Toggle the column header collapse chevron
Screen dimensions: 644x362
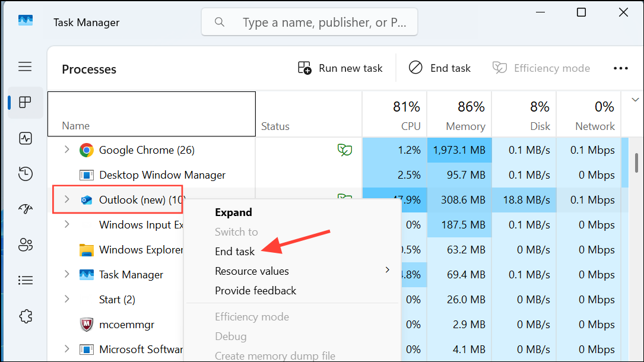pos(635,100)
